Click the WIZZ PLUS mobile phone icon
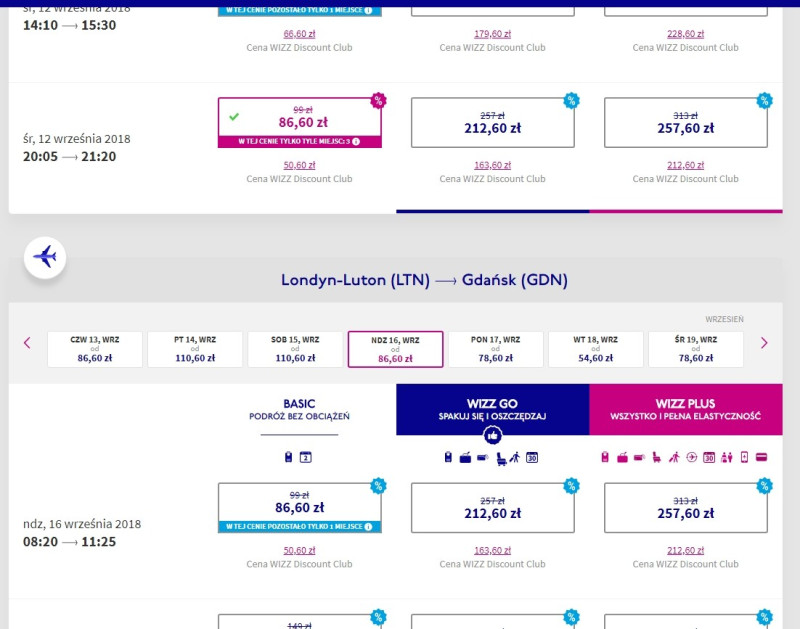The image size is (800, 629). 744,457
